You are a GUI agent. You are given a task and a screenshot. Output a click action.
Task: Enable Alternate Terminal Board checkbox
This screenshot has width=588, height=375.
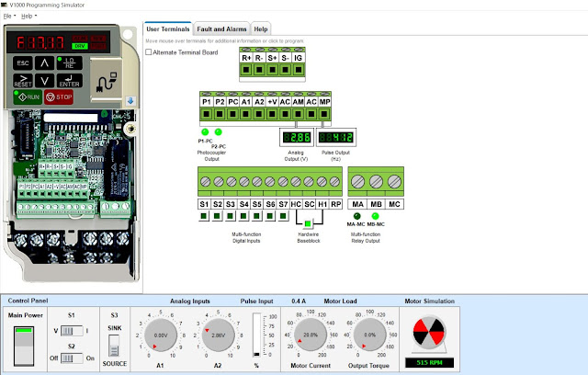149,52
